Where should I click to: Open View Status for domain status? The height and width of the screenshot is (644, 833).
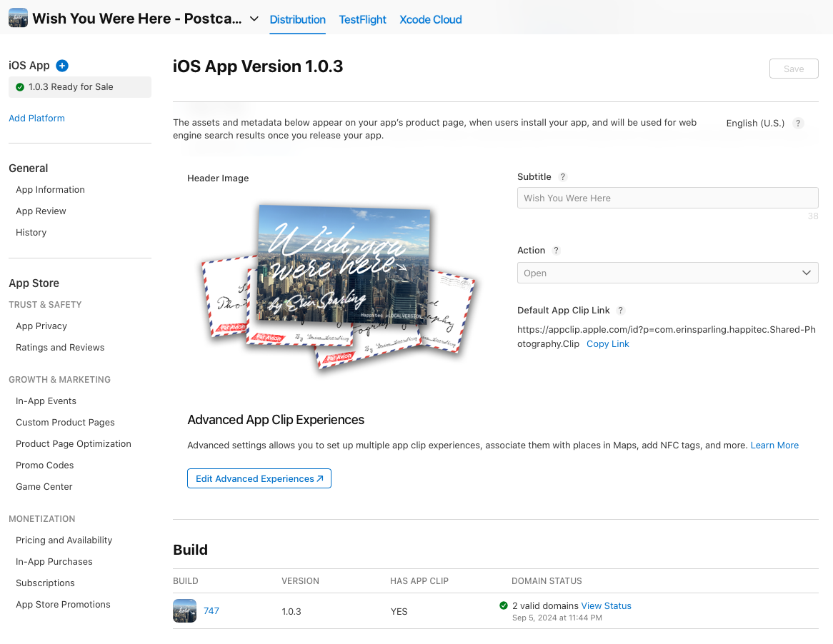pos(606,605)
